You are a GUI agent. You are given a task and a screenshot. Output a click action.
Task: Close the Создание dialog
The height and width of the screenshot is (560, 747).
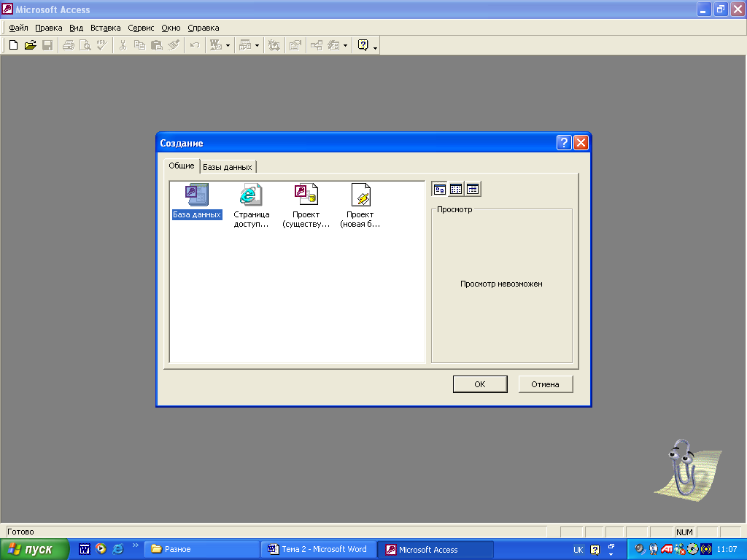pyautogui.click(x=581, y=142)
